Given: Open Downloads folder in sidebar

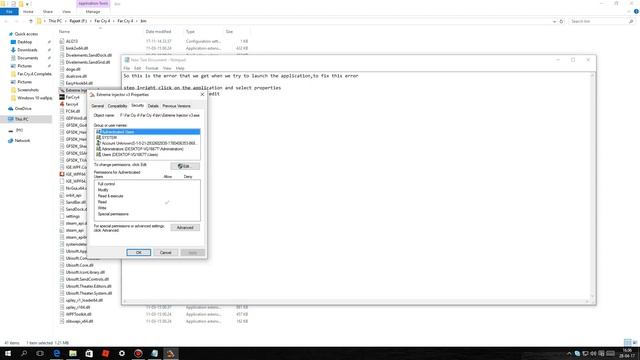Looking at the screenshot, I should 27,50.
